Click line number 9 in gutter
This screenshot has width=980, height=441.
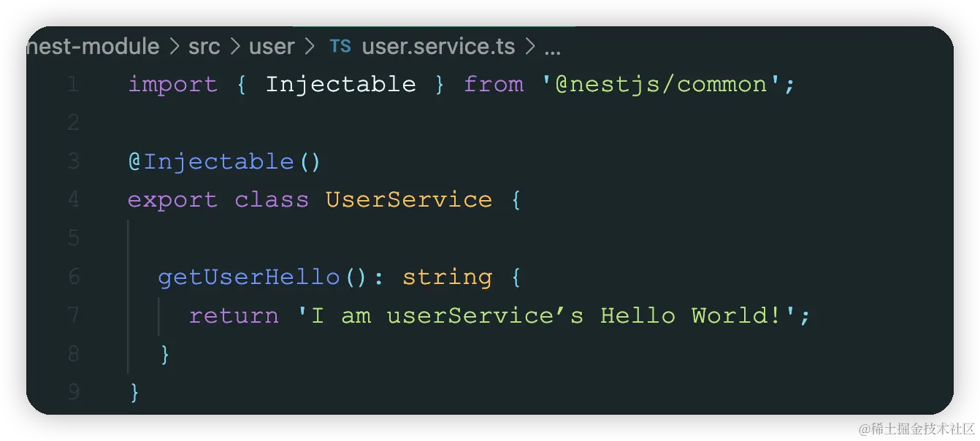coord(73,392)
